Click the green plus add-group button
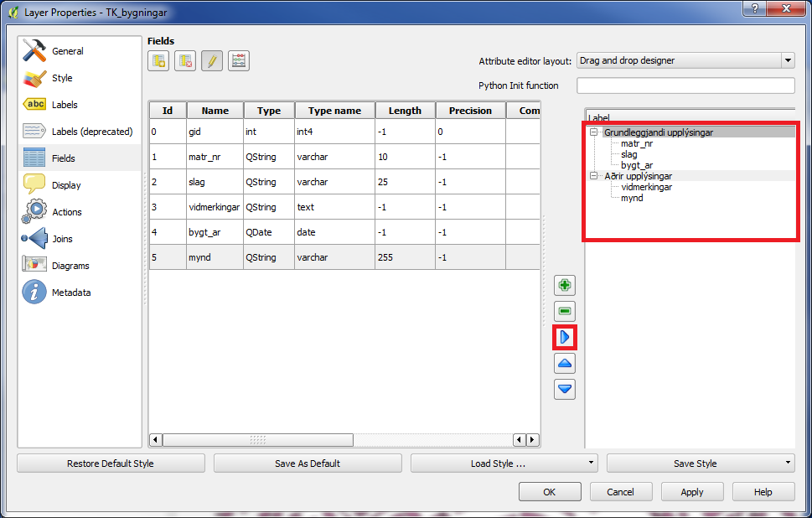 (565, 286)
